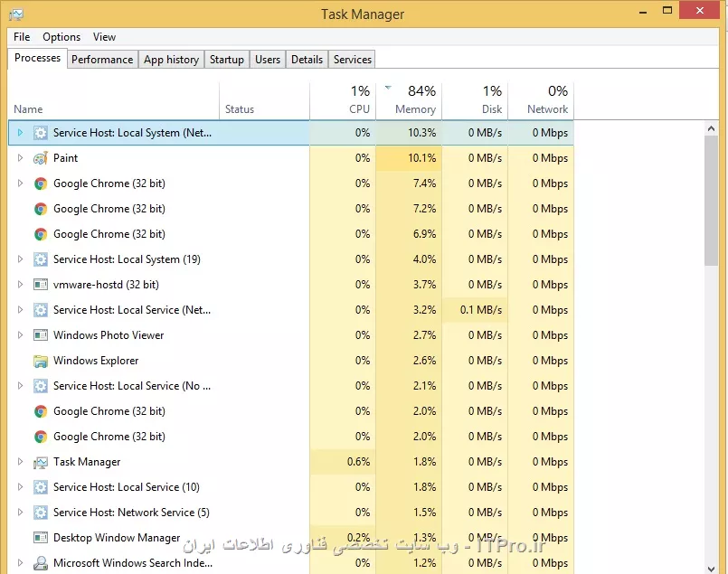Click Chrome icon in the 7.4% memory row
The width and height of the screenshot is (728, 574).
tap(41, 183)
